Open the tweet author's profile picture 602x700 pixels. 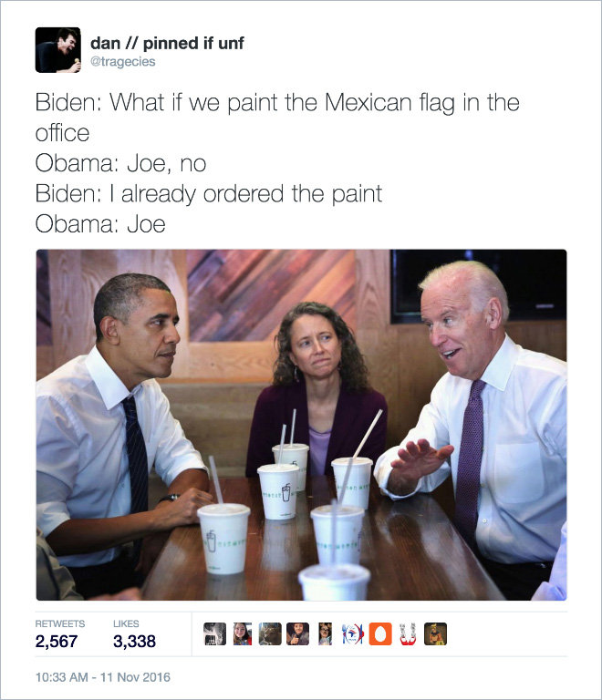tap(58, 50)
